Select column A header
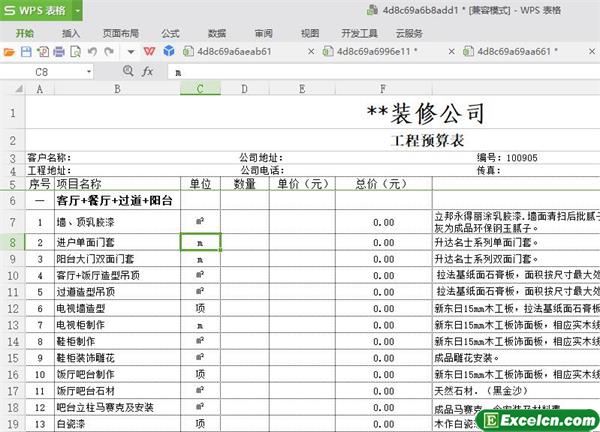Image resolution: width=600 pixels, height=432 pixels. pos(40,89)
